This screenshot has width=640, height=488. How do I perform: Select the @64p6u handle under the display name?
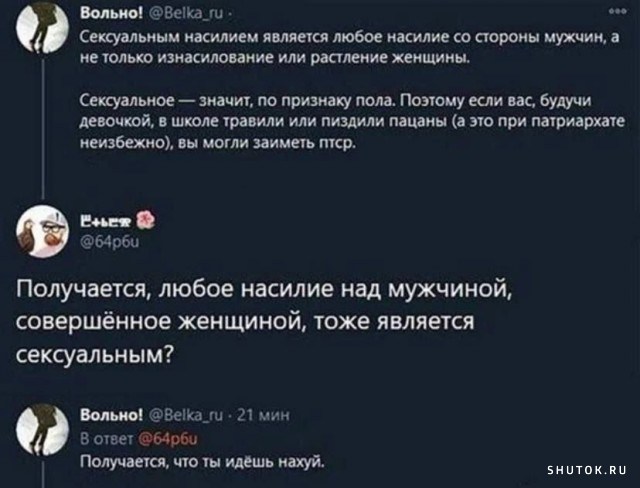coord(110,243)
